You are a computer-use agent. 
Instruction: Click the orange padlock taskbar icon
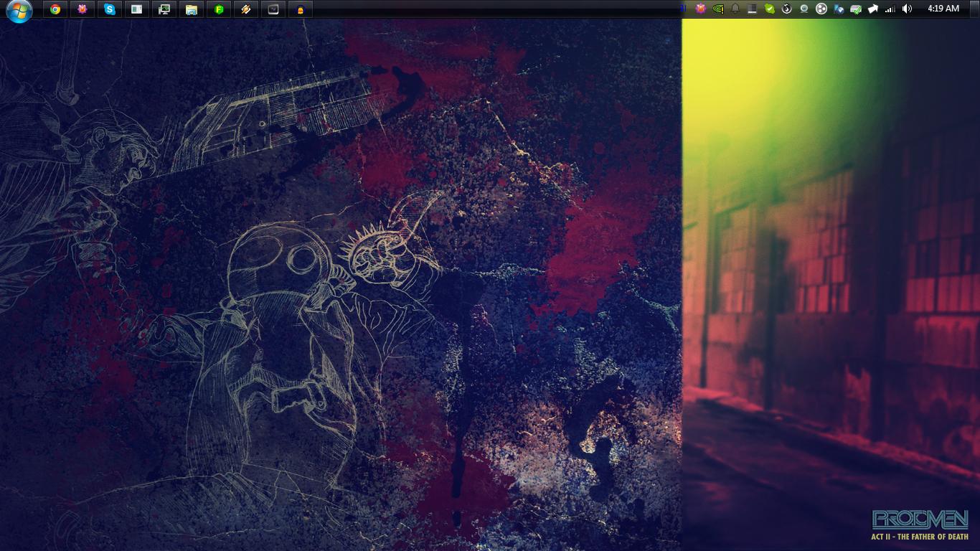[x=301, y=9]
